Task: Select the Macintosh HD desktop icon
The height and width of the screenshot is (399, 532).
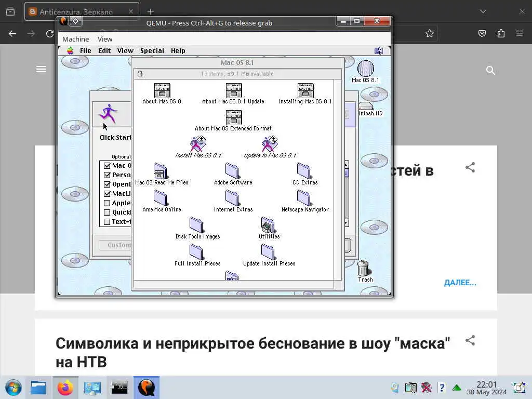Action: [x=366, y=106]
